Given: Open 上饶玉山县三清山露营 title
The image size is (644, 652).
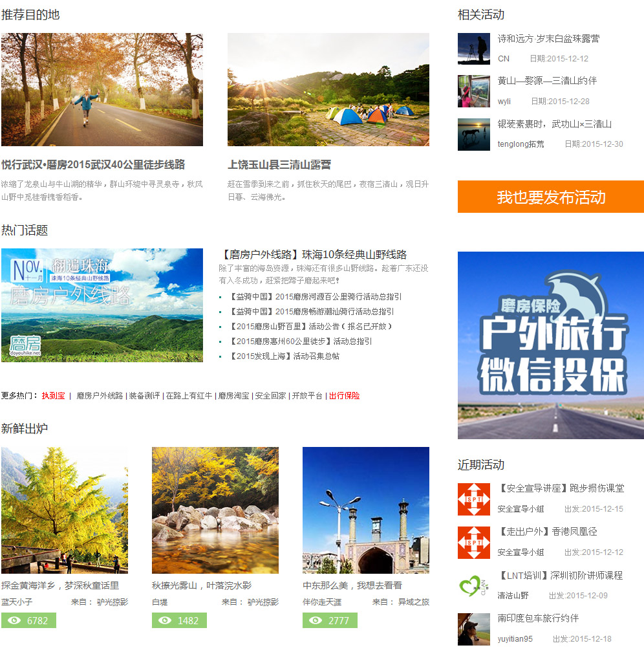Looking at the screenshot, I should coord(279,165).
